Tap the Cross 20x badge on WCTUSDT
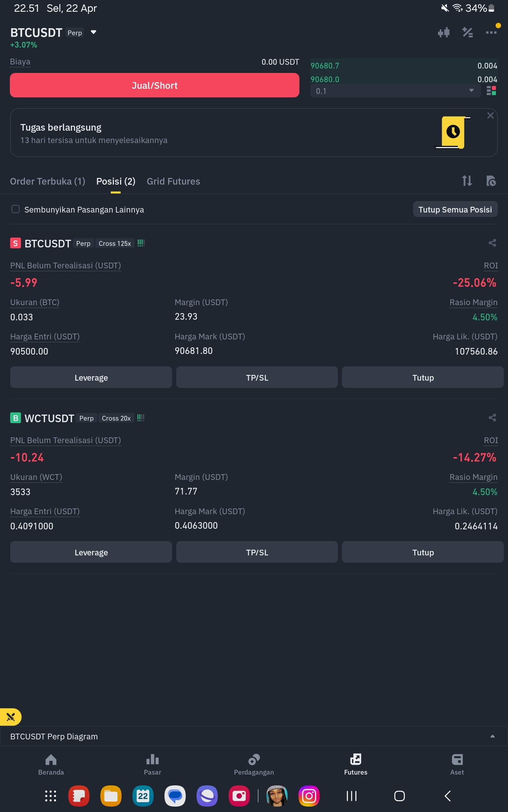Viewport: 508px width, 812px height. (x=116, y=418)
